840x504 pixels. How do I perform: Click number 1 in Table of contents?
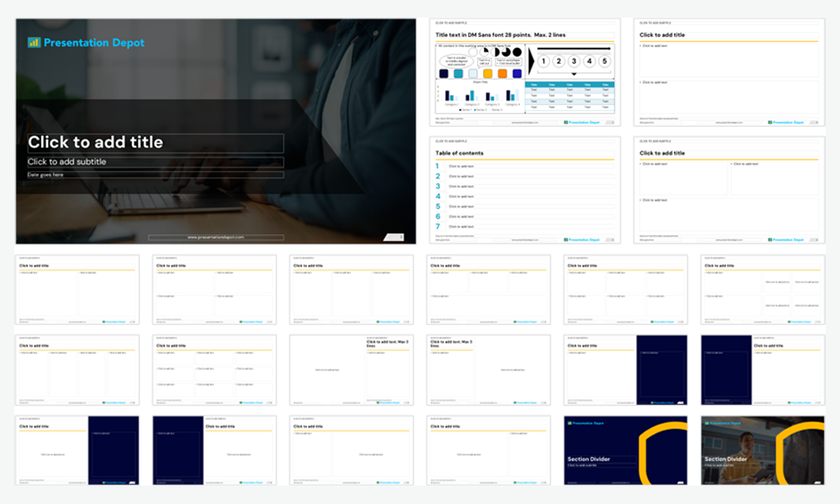click(x=437, y=166)
